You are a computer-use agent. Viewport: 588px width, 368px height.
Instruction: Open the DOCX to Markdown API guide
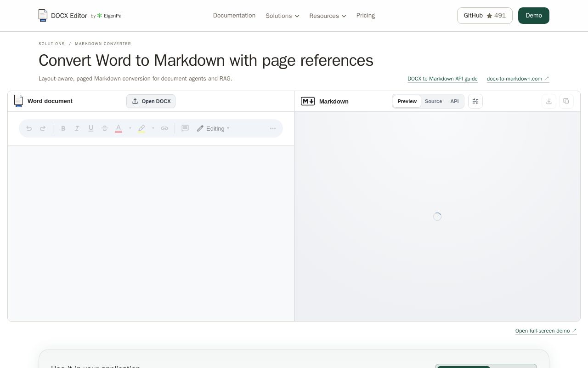(x=442, y=79)
